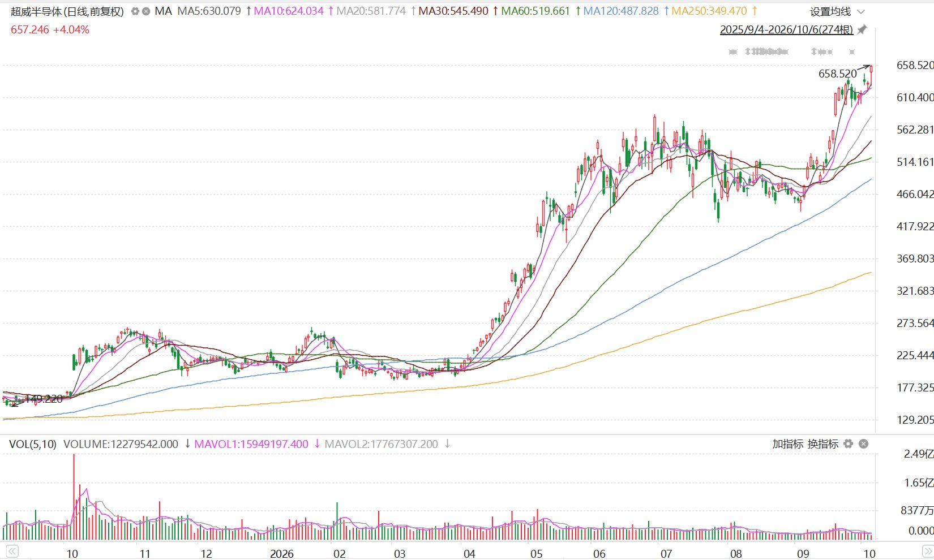The width and height of the screenshot is (934, 560).
Task: Open volume indicator settings gear
Action: 848,444
